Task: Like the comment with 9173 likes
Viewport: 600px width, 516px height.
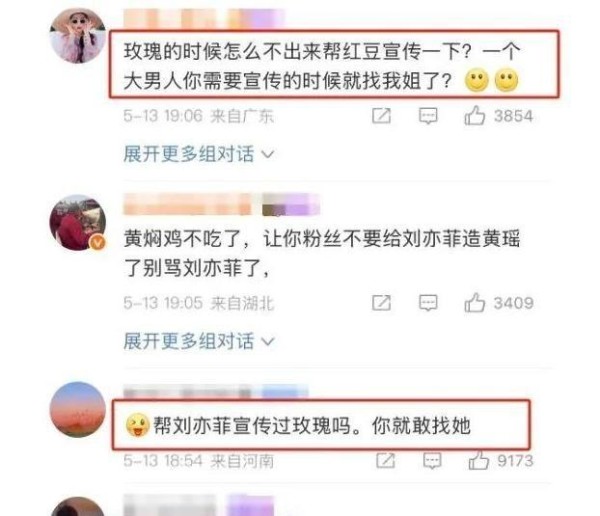Action: 478,460
